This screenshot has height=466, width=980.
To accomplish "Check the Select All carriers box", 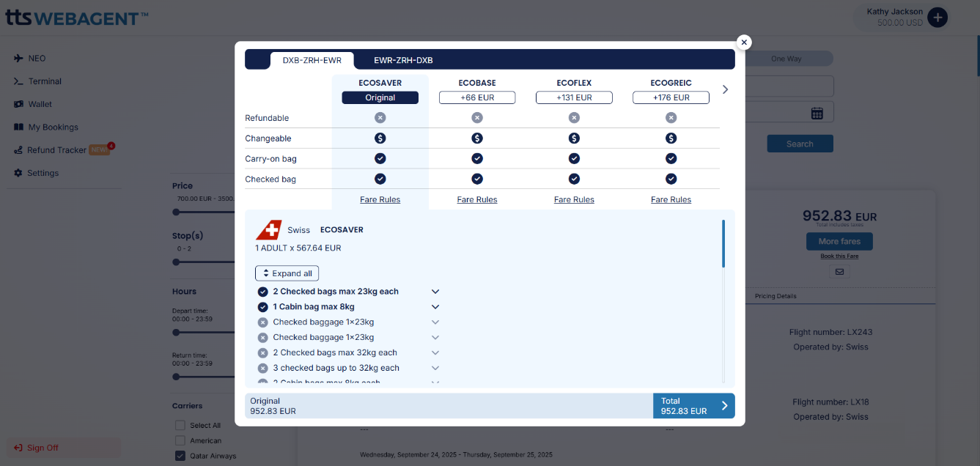I will 180,425.
